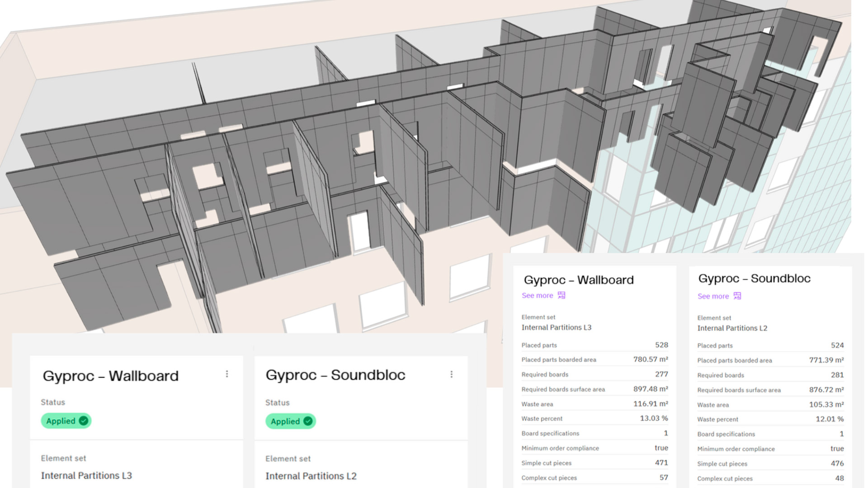
Task: Click the checkmark in Wallboard Applied badge
Action: tap(84, 421)
